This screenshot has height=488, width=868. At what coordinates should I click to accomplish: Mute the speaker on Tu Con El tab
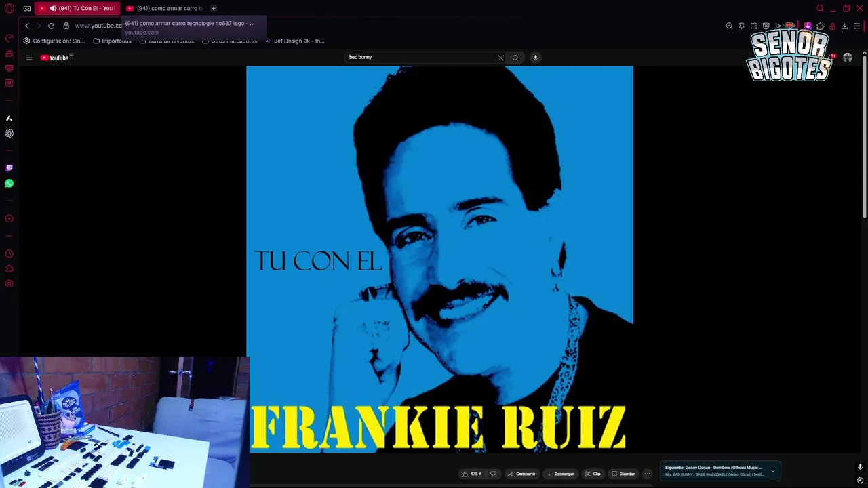(x=53, y=8)
